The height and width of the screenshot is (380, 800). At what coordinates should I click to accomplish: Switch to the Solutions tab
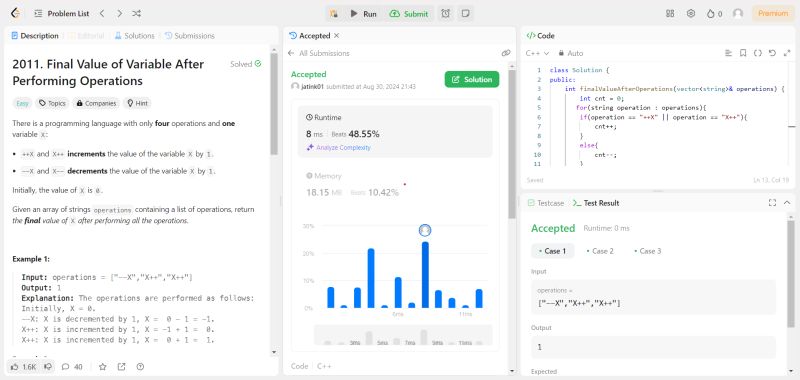[x=134, y=36]
